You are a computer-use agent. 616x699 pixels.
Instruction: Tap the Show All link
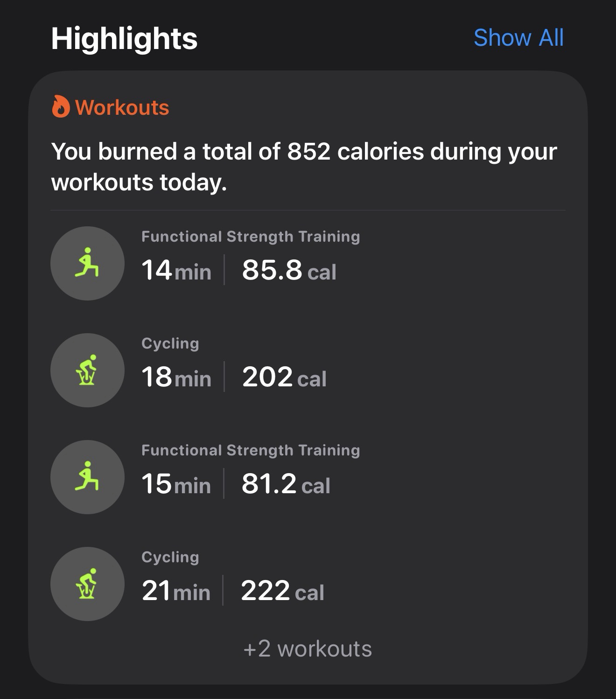518,38
